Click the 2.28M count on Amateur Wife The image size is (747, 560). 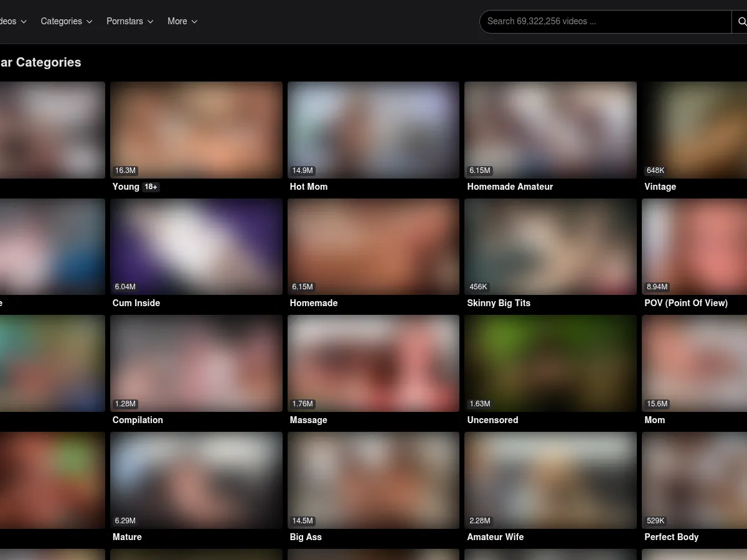(x=480, y=521)
